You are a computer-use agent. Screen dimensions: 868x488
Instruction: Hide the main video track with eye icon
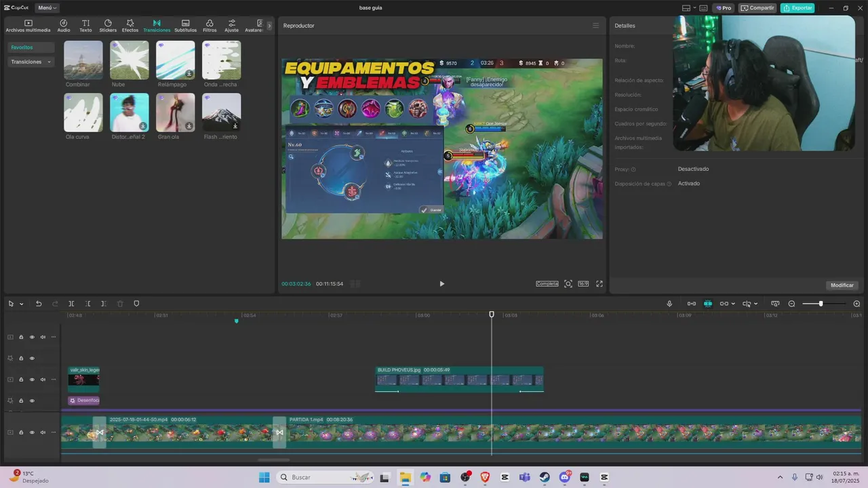(x=32, y=432)
